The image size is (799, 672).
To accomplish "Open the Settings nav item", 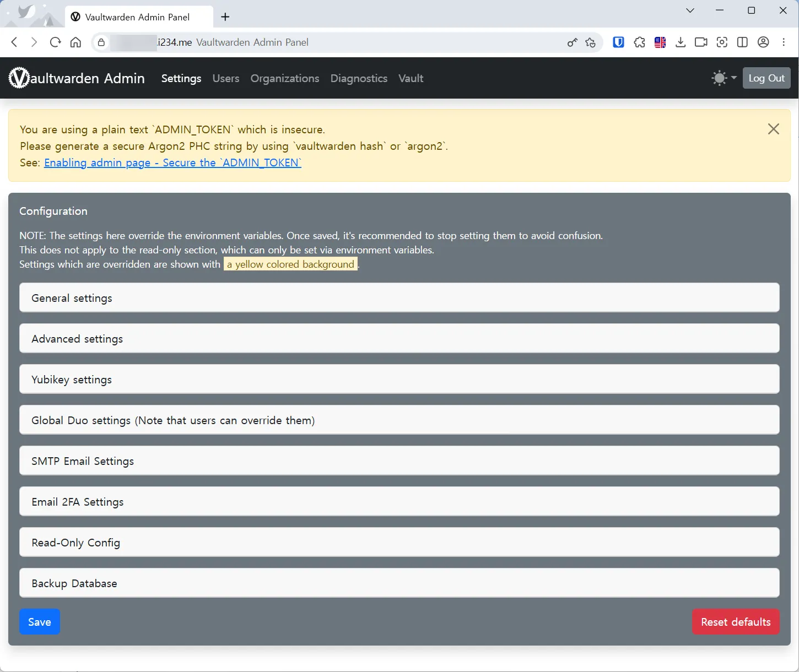I will point(181,78).
